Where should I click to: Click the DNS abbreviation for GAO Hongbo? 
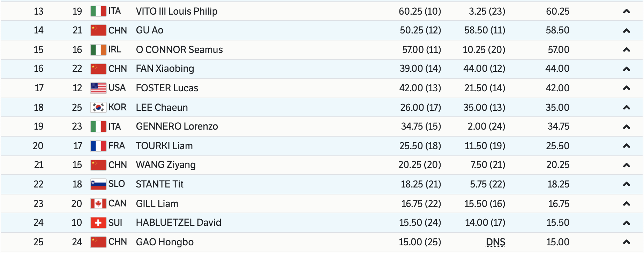[x=495, y=242]
